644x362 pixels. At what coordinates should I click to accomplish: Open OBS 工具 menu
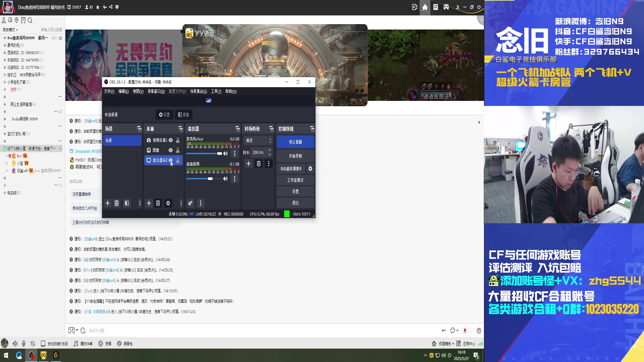(216, 91)
